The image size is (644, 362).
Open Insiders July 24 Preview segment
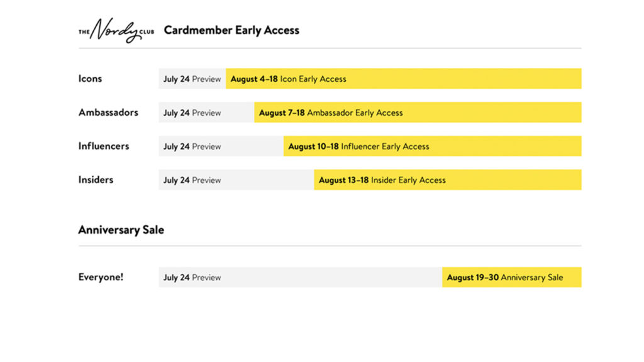[x=236, y=180]
